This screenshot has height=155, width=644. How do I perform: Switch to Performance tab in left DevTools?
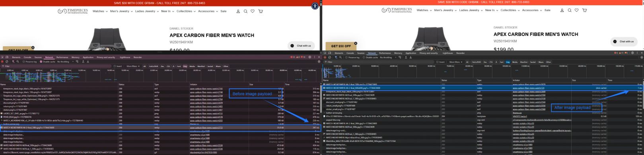point(62,57)
